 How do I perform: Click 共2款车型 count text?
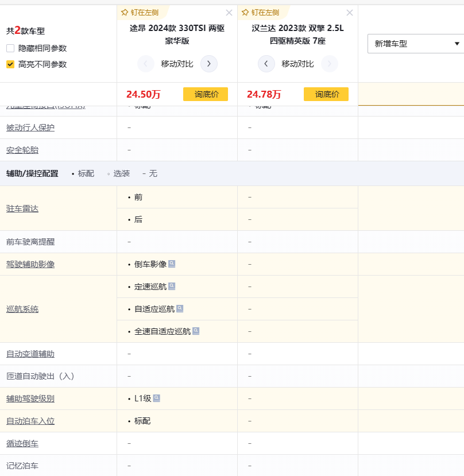[25, 30]
